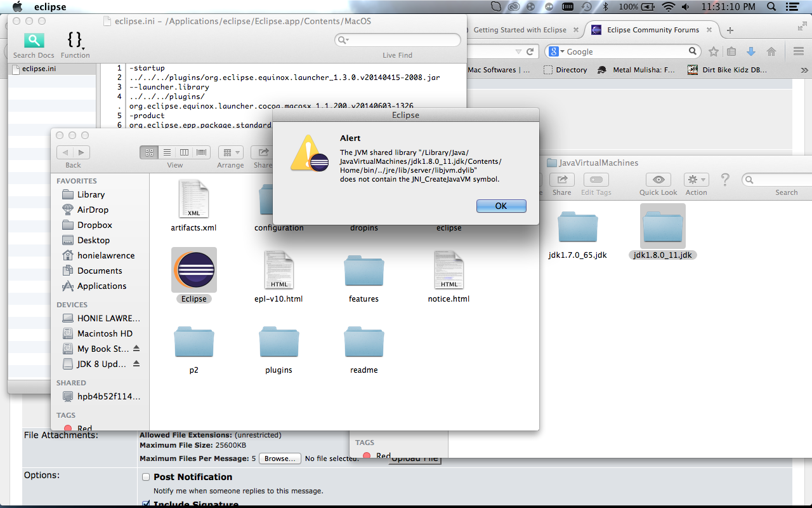Switch to Eclipse Community Forums tab

pyautogui.click(x=653, y=30)
